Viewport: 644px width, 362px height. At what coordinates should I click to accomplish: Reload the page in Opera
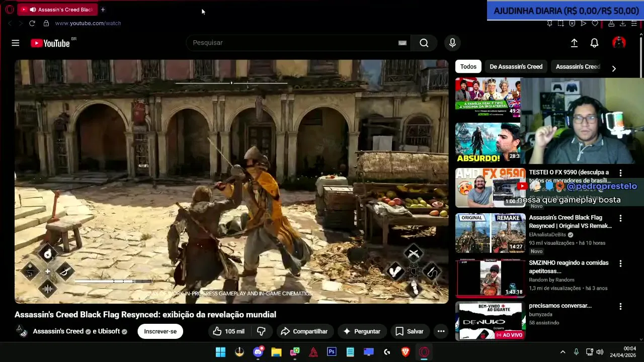[x=32, y=23]
